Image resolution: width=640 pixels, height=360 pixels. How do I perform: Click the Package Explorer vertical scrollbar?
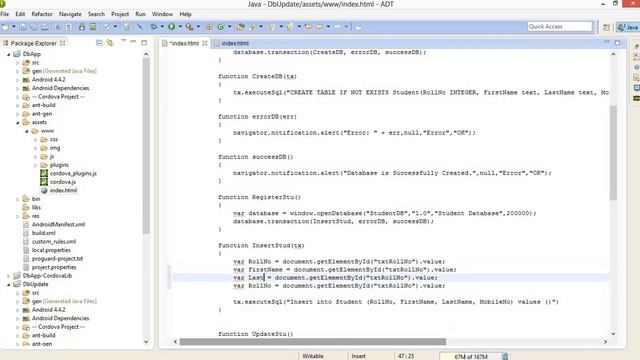(146, 145)
